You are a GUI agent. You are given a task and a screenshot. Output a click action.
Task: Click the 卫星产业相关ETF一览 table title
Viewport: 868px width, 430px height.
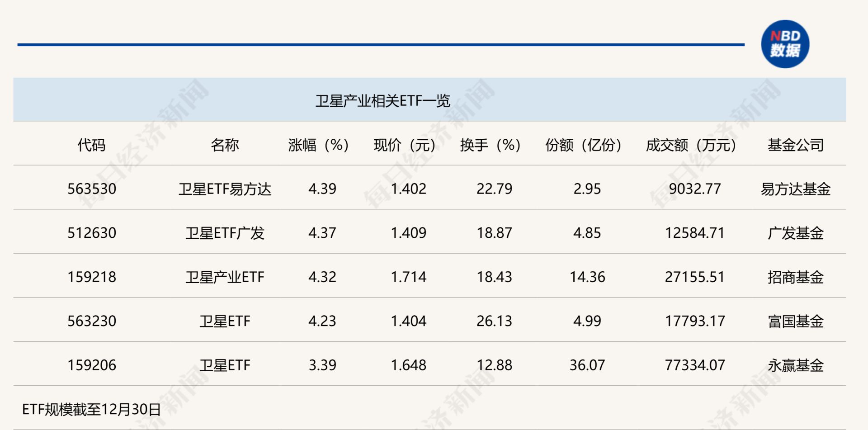coord(382,100)
